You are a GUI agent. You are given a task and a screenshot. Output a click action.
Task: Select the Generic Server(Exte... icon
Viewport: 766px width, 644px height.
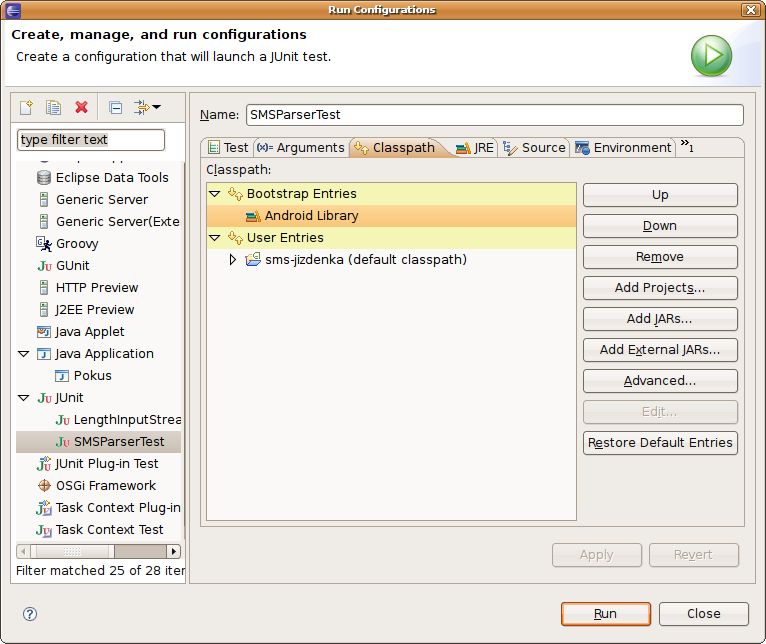click(x=44, y=221)
